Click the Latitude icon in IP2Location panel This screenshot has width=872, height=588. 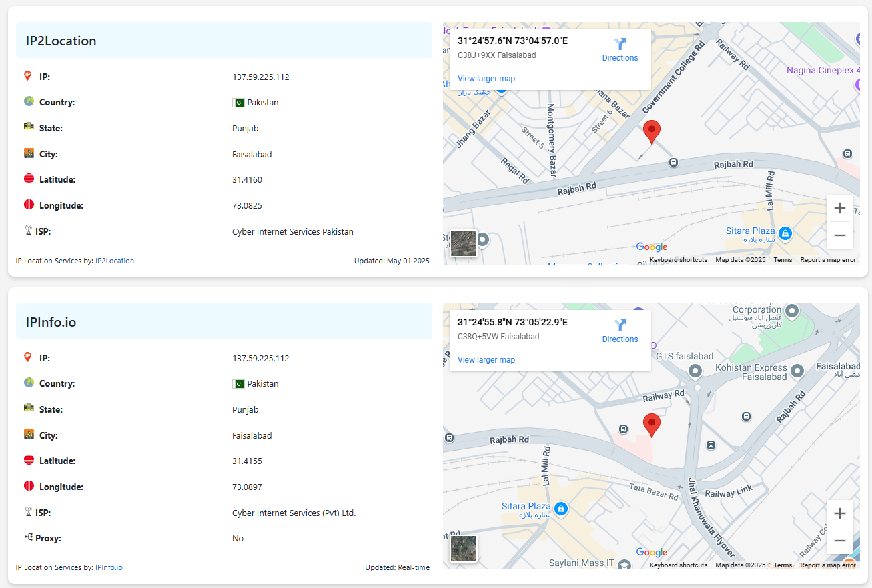click(x=29, y=179)
